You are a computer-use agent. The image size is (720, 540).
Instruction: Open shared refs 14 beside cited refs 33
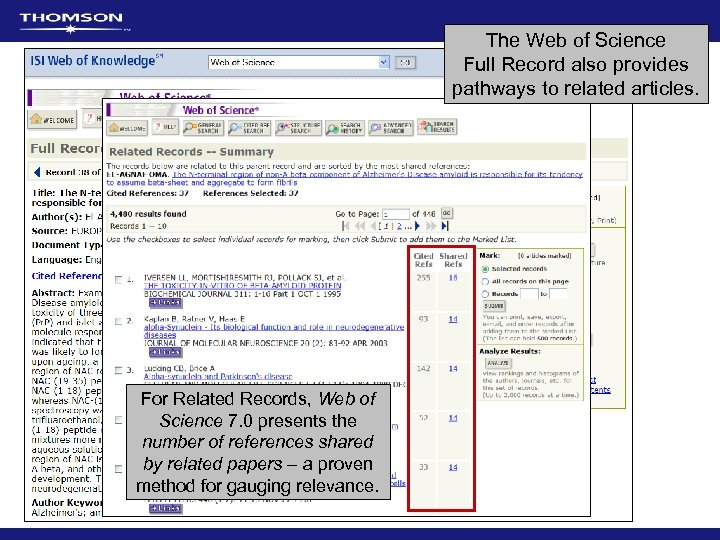point(453,467)
